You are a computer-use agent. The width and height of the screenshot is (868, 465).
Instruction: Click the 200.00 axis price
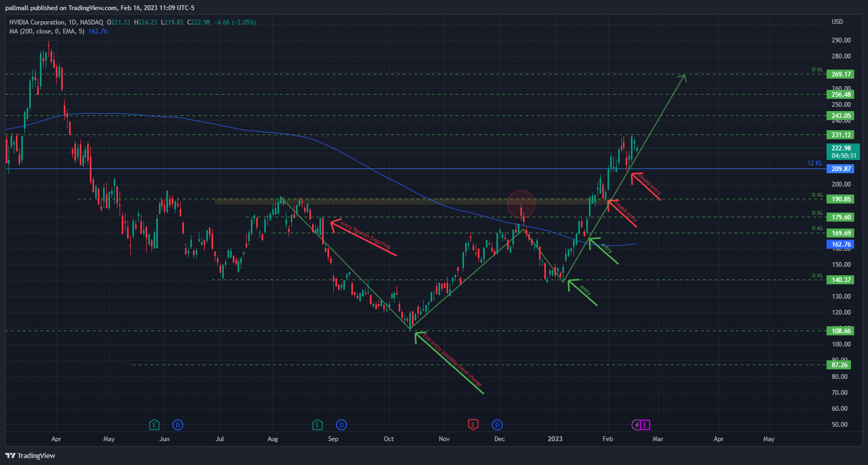coord(841,184)
